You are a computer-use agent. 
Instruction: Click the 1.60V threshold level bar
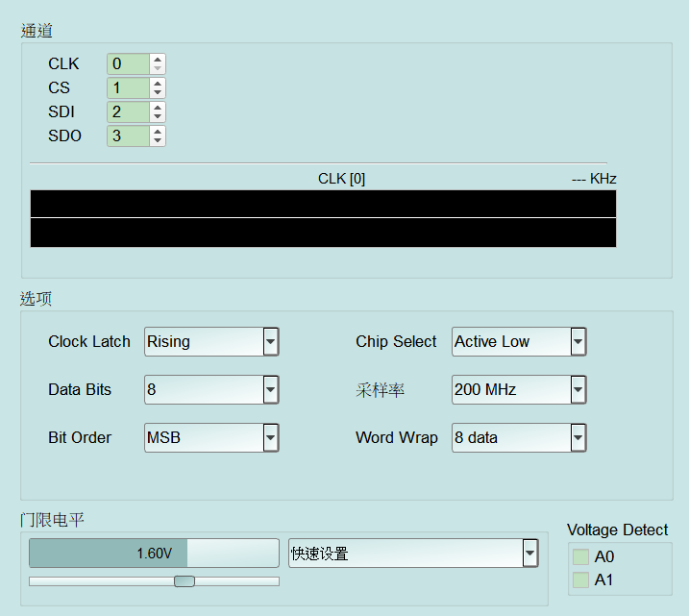154,554
